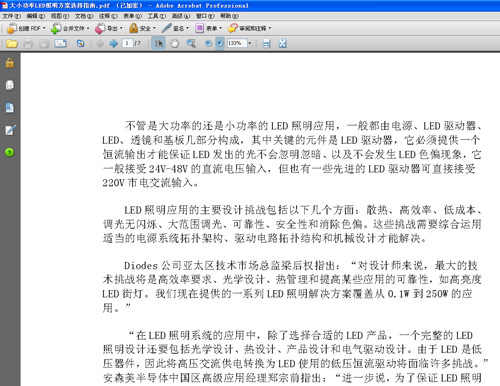Click the 审阅和注释 button
The image size is (500, 386).
(250, 28)
